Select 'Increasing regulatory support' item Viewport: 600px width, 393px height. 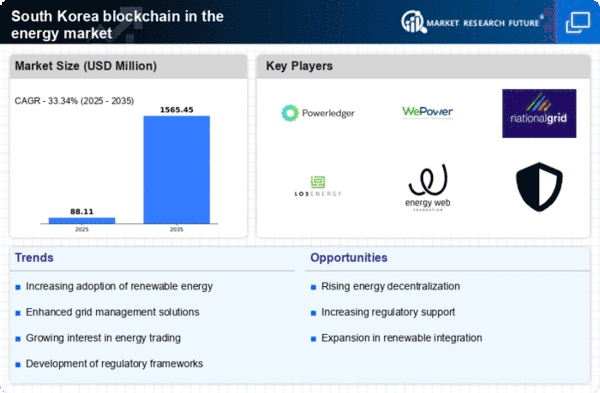[388, 312]
